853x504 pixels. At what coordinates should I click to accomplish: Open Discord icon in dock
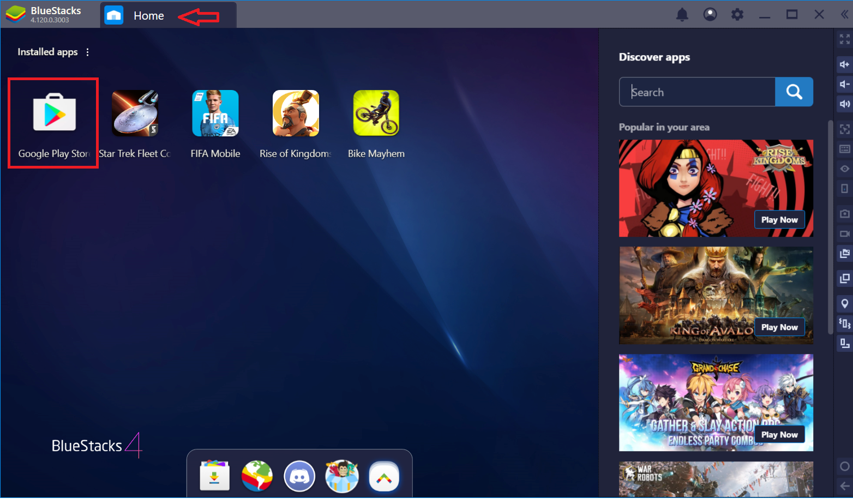pyautogui.click(x=299, y=476)
